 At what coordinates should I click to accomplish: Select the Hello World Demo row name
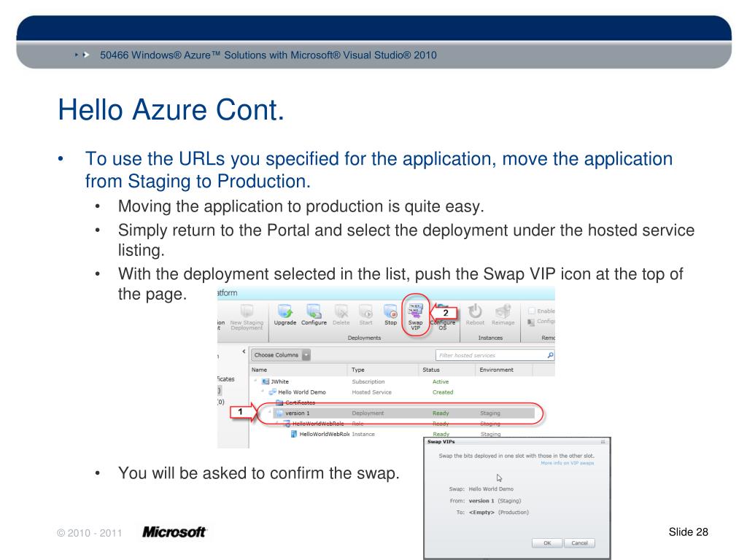click(x=302, y=392)
